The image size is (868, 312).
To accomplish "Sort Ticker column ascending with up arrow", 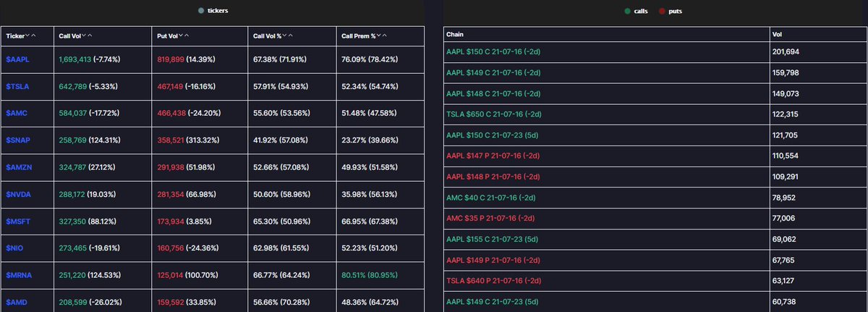I will pyautogui.click(x=34, y=35).
